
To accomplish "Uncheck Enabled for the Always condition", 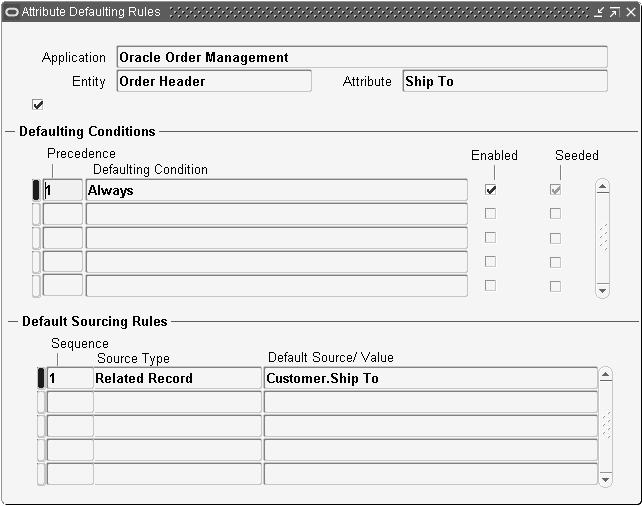I will pyautogui.click(x=490, y=190).
